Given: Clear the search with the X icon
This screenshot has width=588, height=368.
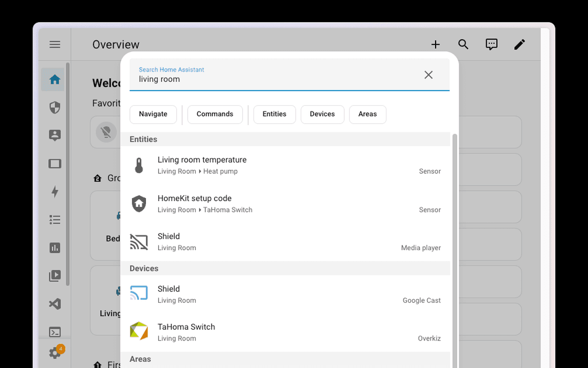Looking at the screenshot, I should coord(428,75).
